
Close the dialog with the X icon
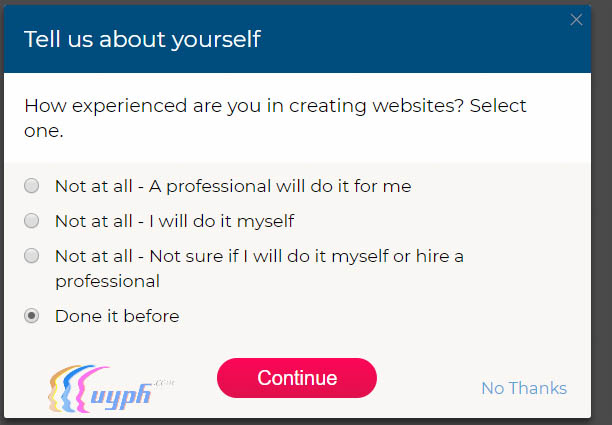point(576,20)
